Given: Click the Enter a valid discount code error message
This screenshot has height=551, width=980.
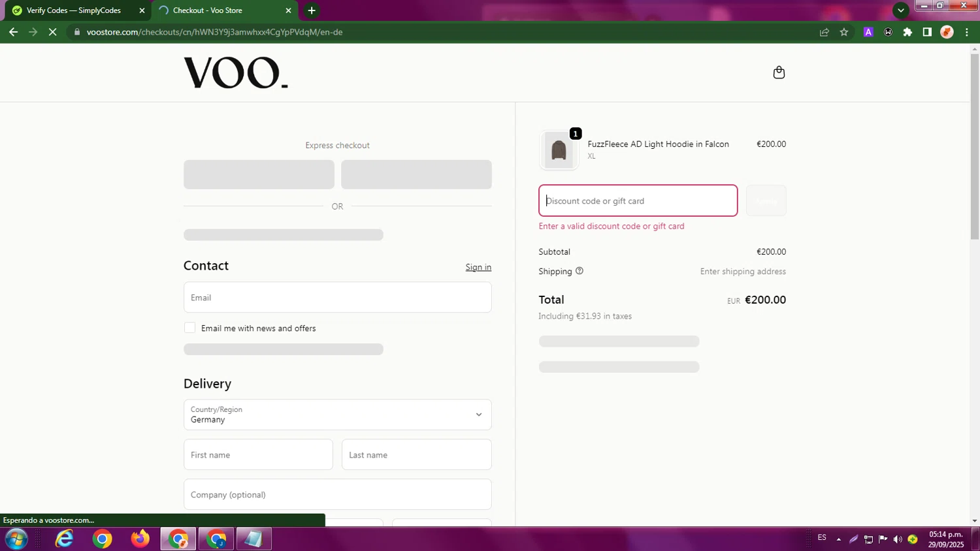Looking at the screenshot, I should (612, 226).
